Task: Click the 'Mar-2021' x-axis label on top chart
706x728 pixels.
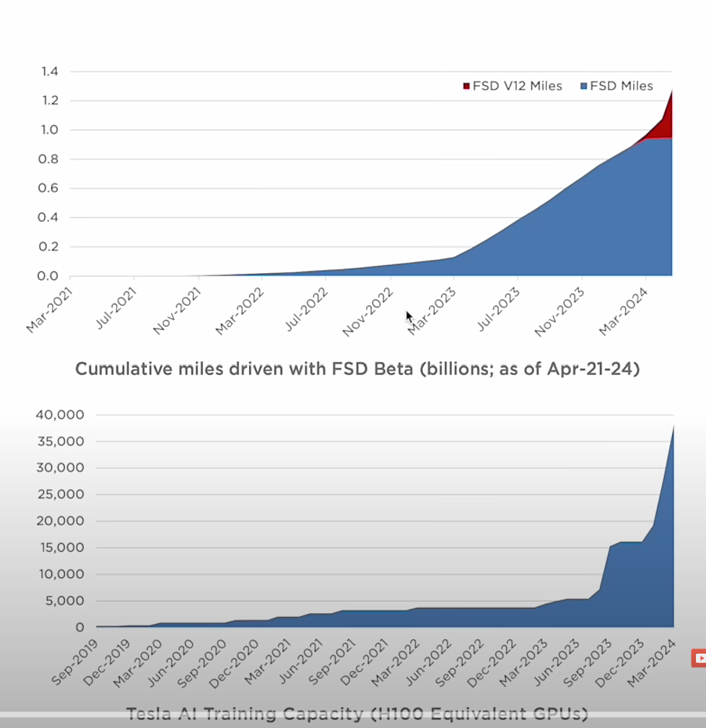Action: [49, 310]
